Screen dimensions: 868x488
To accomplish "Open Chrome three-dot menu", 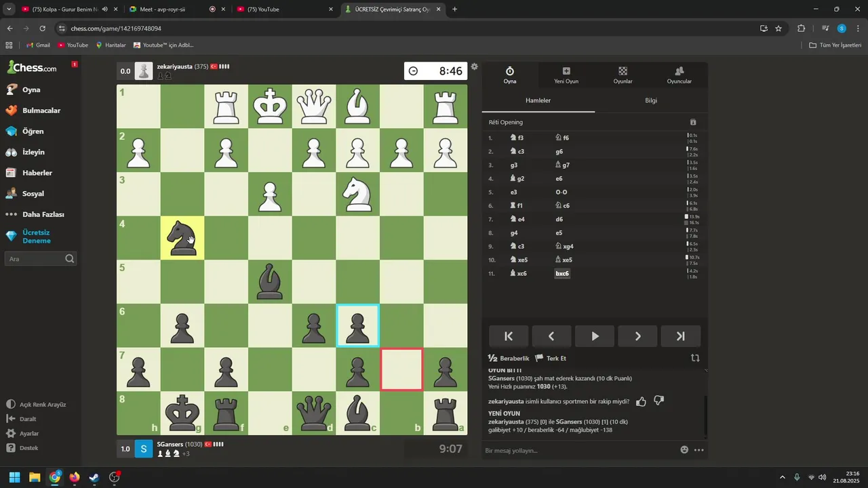I will click(857, 28).
